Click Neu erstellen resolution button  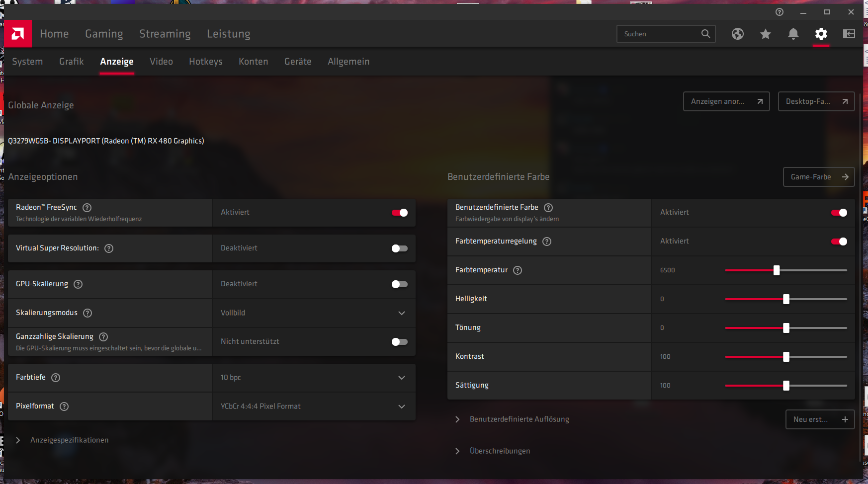(820, 419)
